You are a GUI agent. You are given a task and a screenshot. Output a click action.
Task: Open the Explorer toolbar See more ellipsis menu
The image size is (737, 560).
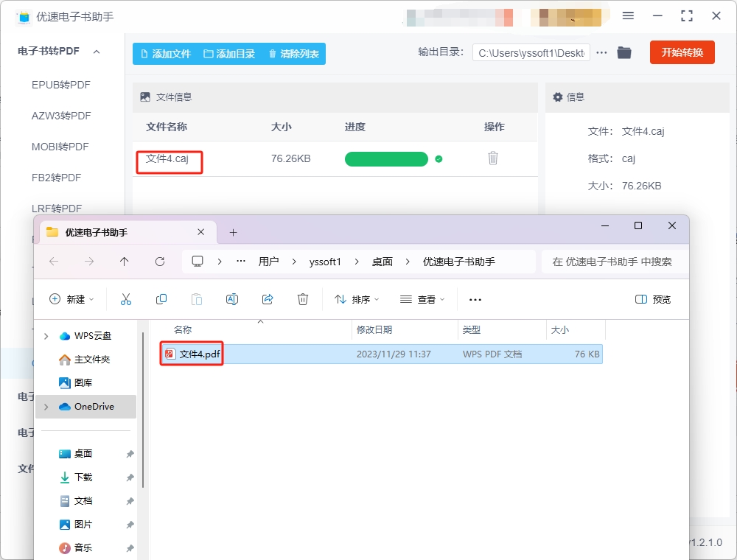pos(475,299)
